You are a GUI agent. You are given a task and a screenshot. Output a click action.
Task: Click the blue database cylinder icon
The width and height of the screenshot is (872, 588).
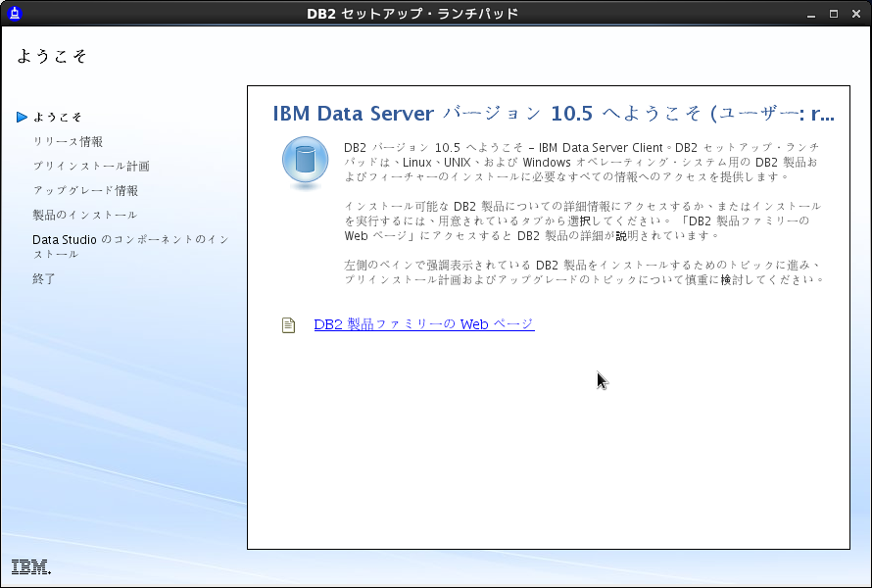point(305,162)
